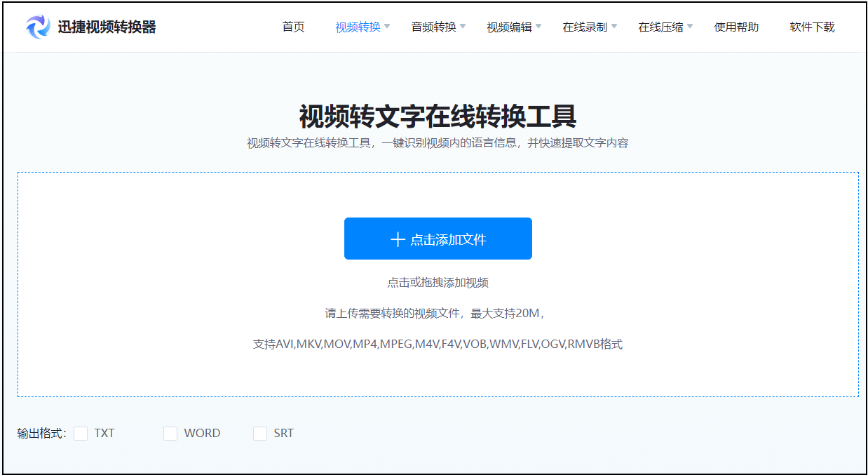Open the 视频编辑 menu

(509, 27)
